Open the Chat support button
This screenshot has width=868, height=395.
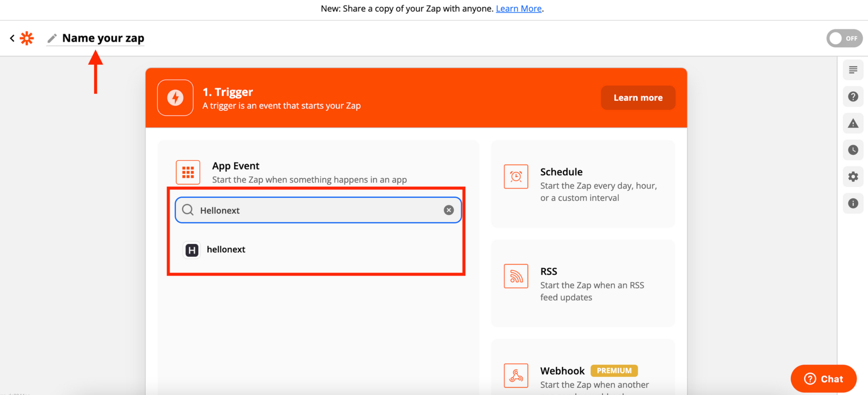(823, 379)
